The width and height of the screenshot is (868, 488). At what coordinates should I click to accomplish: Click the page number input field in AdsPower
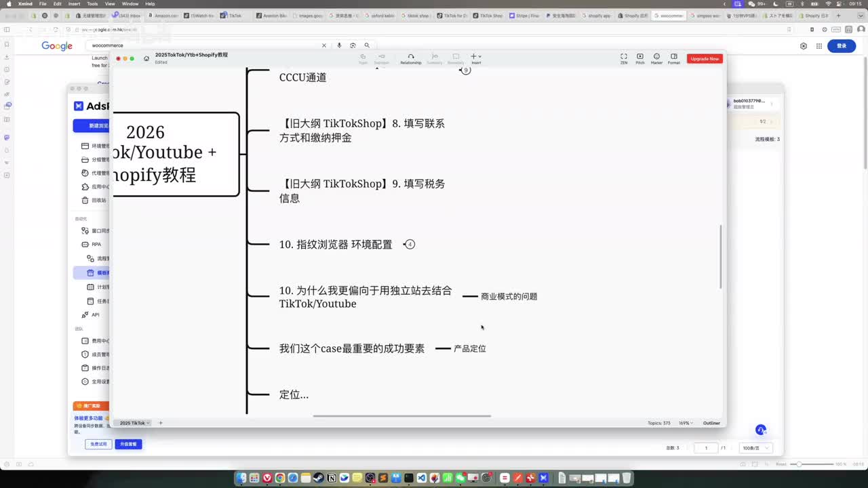(706, 448)
